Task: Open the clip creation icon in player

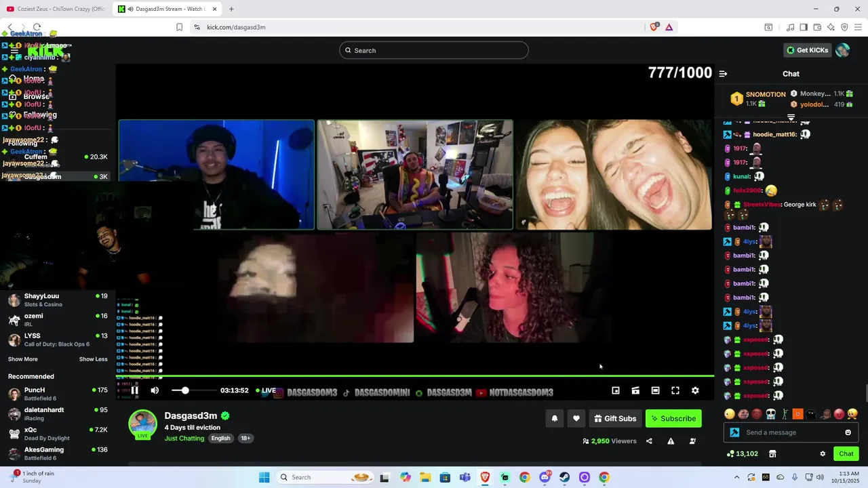Action: tap(635, 390)
